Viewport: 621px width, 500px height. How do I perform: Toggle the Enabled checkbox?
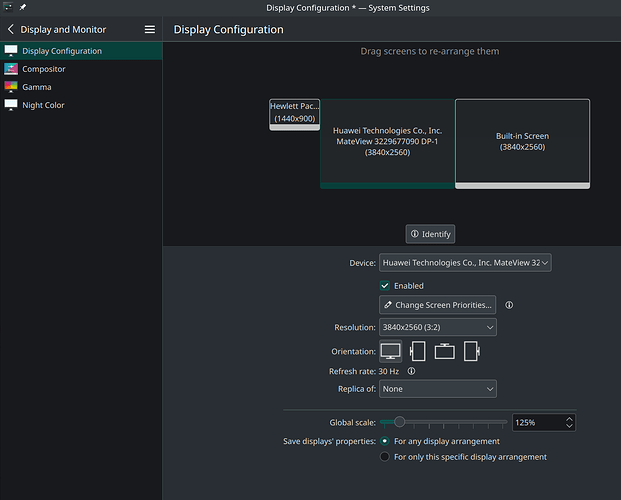click(x=385, y=286)
